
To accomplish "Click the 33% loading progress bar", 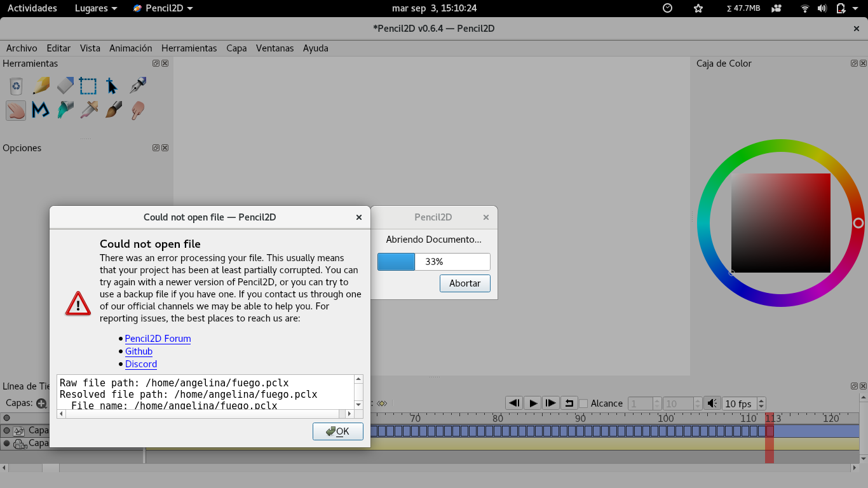I will tap(434, 262).
